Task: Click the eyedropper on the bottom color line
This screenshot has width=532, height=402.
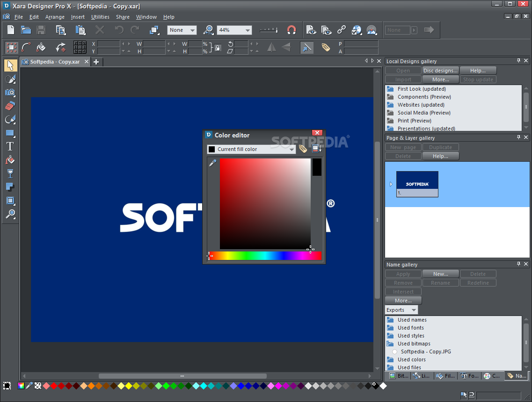Action: (x=29, y=386)
